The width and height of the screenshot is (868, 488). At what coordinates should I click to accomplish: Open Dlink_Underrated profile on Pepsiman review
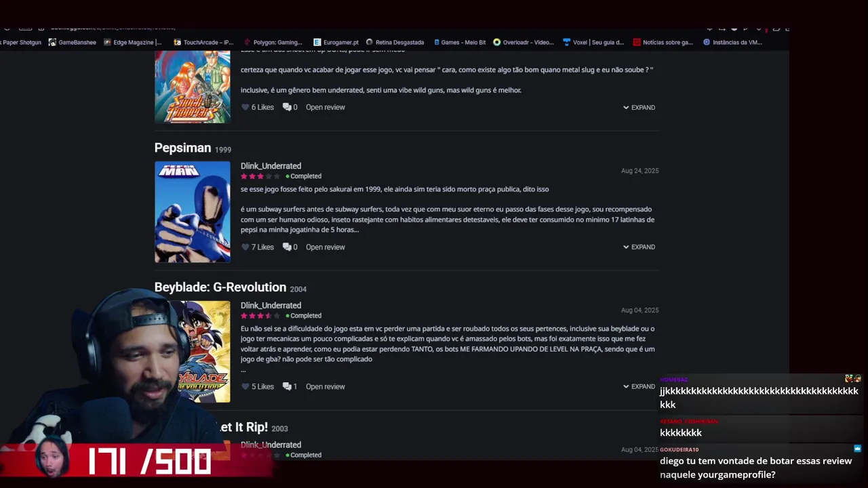point(271,166)
